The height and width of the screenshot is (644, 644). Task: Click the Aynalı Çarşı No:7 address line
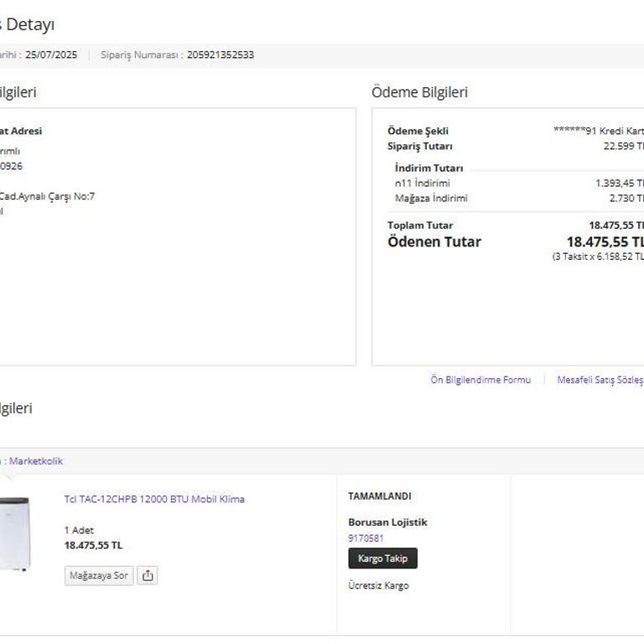47,196
